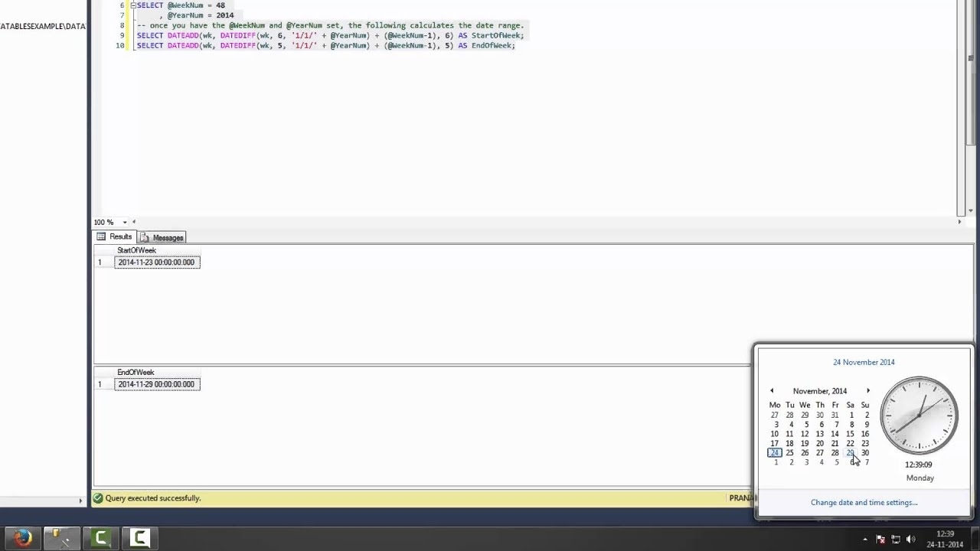The width and height of the screenshot is (980, 551).
Task: Open the white Camtasia Recorder taskbar icon
Action: (139, 538)
